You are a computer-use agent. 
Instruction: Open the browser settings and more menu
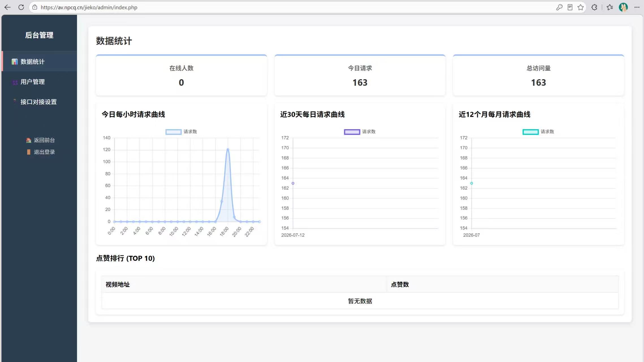point(637,7)
